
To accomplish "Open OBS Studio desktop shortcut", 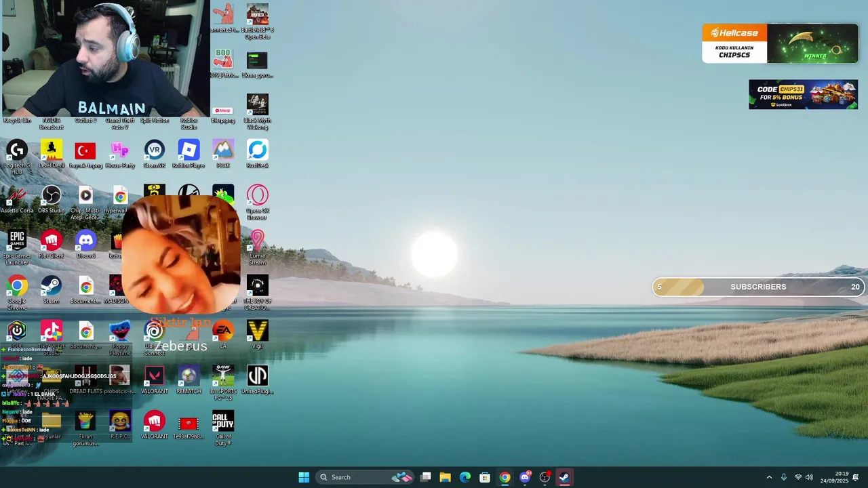I will point(52,199).
